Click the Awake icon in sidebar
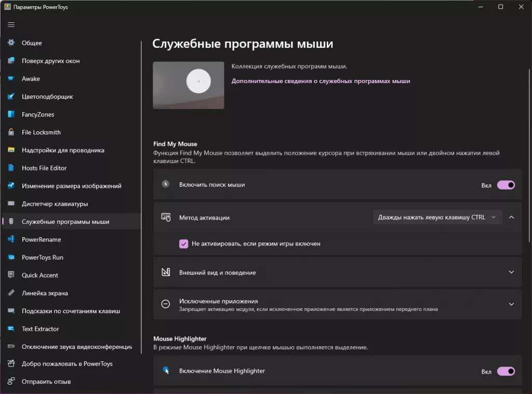 (11, 79)
